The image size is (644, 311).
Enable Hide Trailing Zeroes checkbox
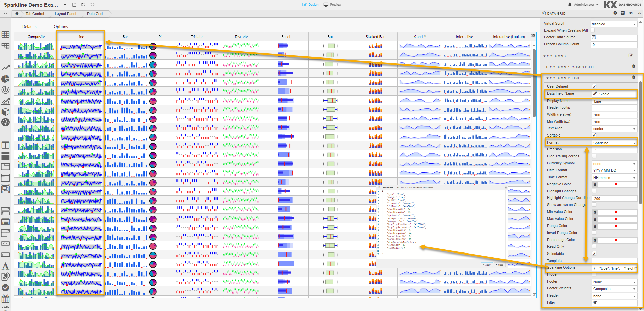pos(594,156)
